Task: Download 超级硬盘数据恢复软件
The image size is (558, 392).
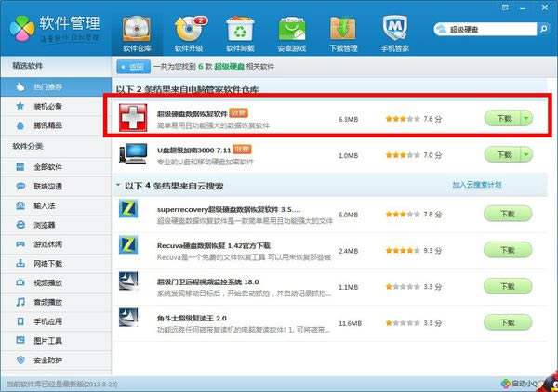Action: click(x=503, y=118)
